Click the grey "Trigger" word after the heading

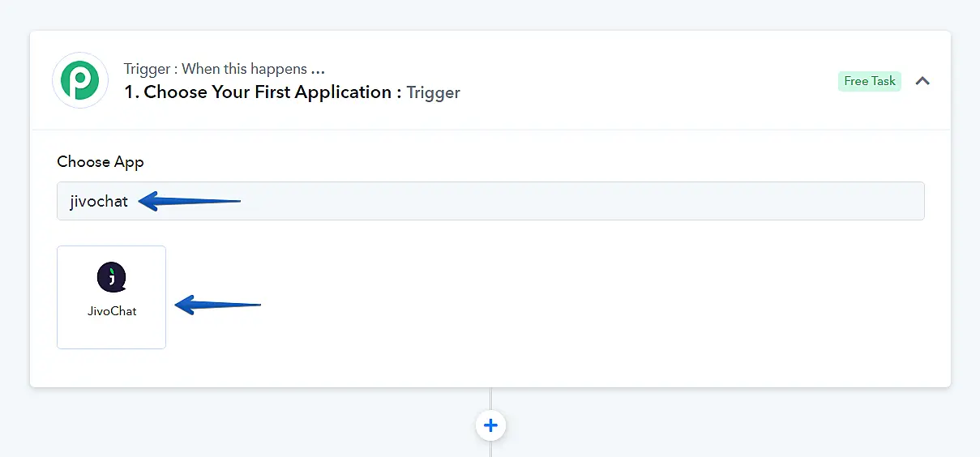pos(434,92)
